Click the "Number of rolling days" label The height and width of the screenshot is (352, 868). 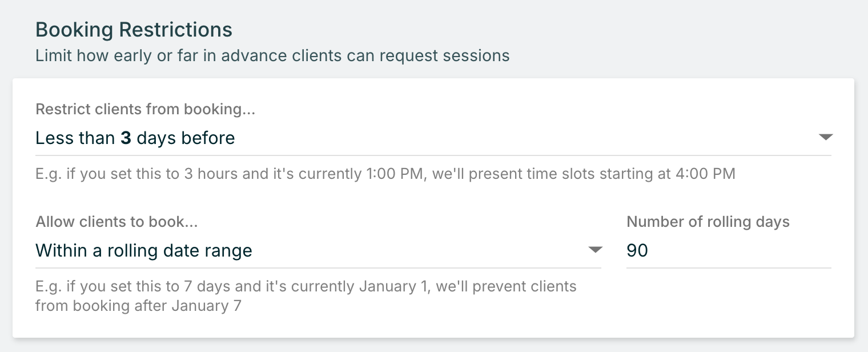(708, 222)
